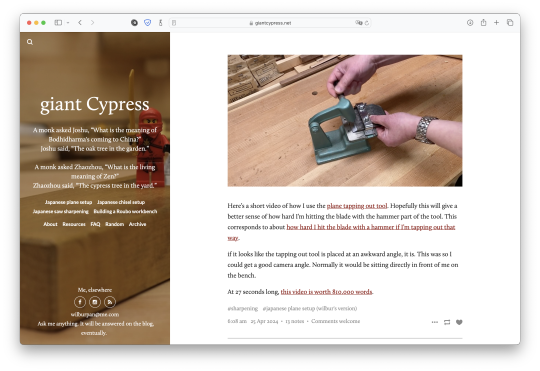Open the sidebar dropdown chevron in toolbar
Viewport: 540px width, 371px height.
click(x=68, y=23)
